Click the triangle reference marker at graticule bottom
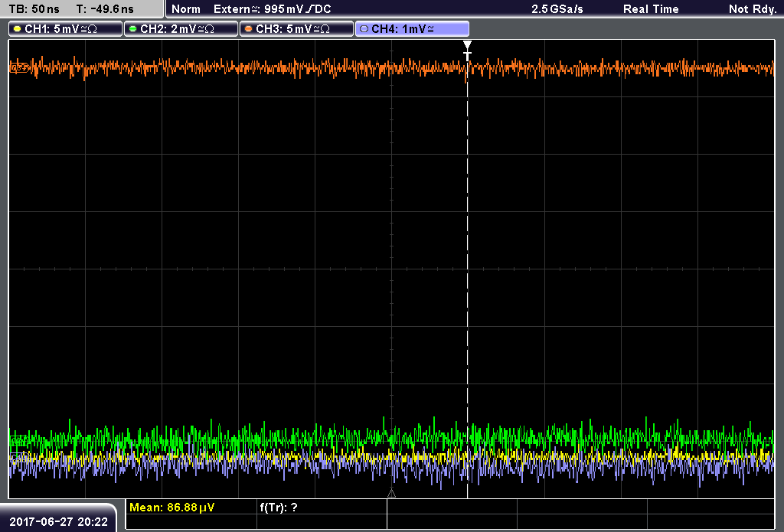The image size is (784, 532). point(391,494)
